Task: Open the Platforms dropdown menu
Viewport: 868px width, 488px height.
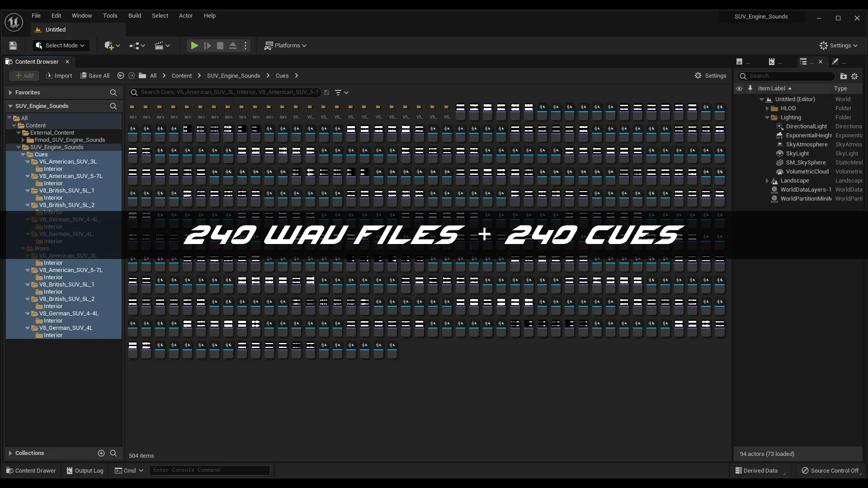Action: [x=286, y=46]
